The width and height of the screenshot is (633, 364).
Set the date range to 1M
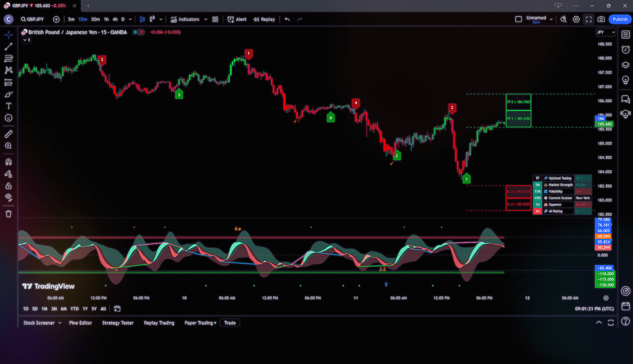click(x=45, y=309)
